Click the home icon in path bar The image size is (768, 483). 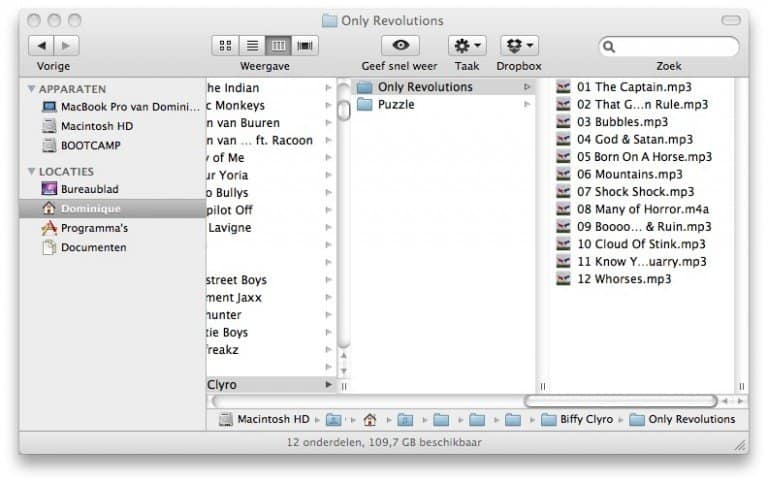pyautogui.click(x=370, y=420)
